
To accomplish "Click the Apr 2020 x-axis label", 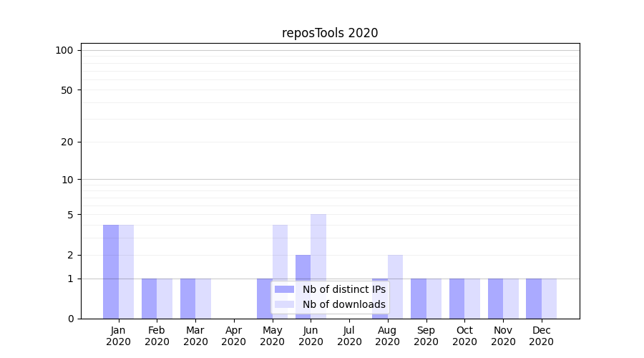I will [x=234, y=336].
